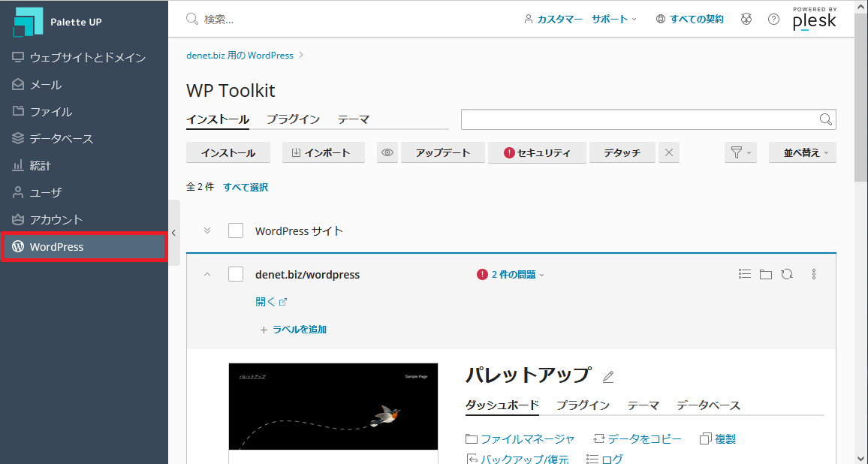This screenshot has width=868, height=464.
Task: Switch to the インストール tab
Action: pyautogui.click(x=218, y=119)
